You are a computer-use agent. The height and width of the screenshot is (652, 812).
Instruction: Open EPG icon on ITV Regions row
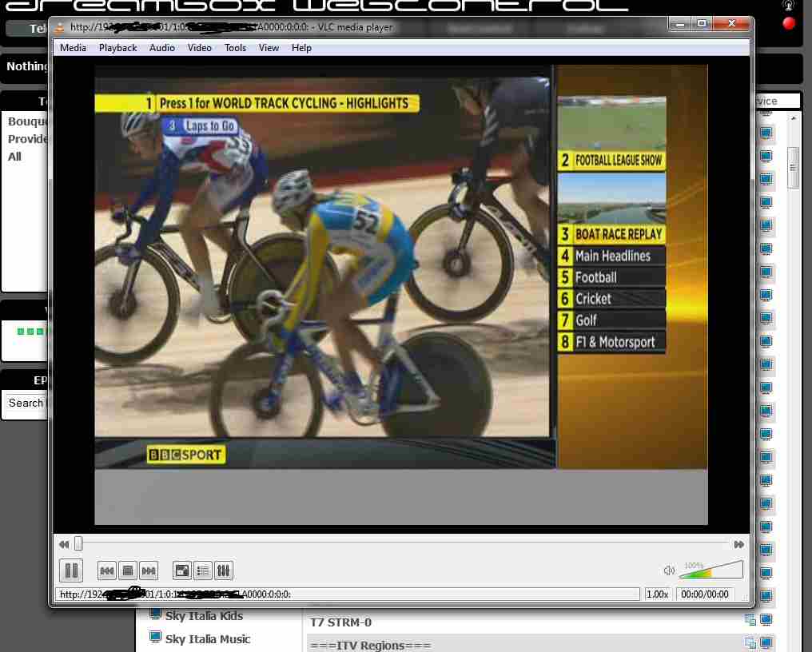click(x=750, y=643)
